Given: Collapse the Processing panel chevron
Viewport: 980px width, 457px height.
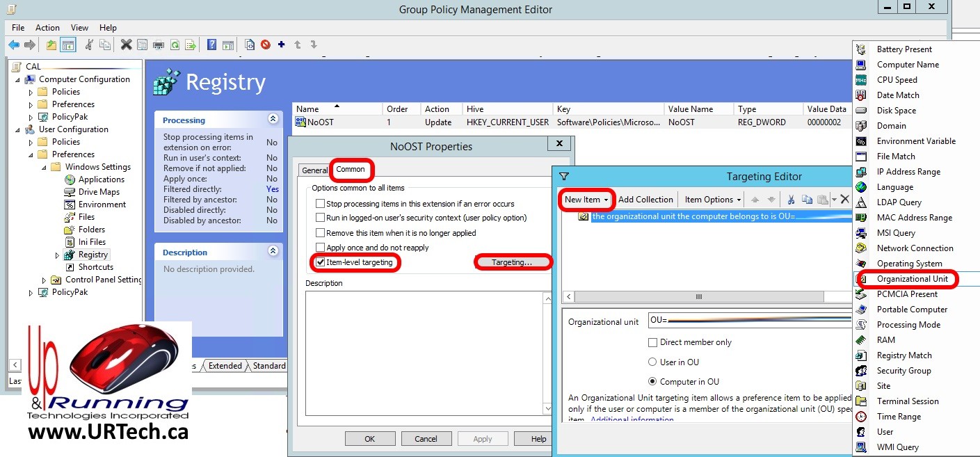Looking at the screenshot, I should pyautogui.click(x=273, y=120).
